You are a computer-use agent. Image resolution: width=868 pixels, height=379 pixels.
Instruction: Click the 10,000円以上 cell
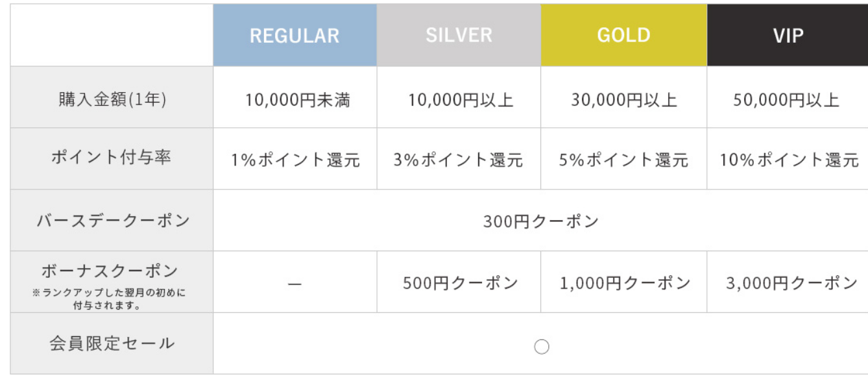pyautogui.click(x=460, y=100)
